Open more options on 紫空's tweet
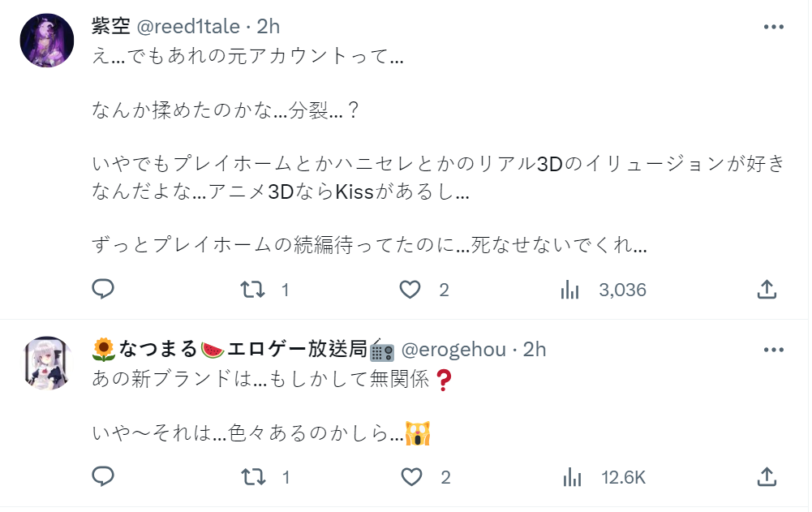This screenshot has width=812, height=512. point(774,27)
